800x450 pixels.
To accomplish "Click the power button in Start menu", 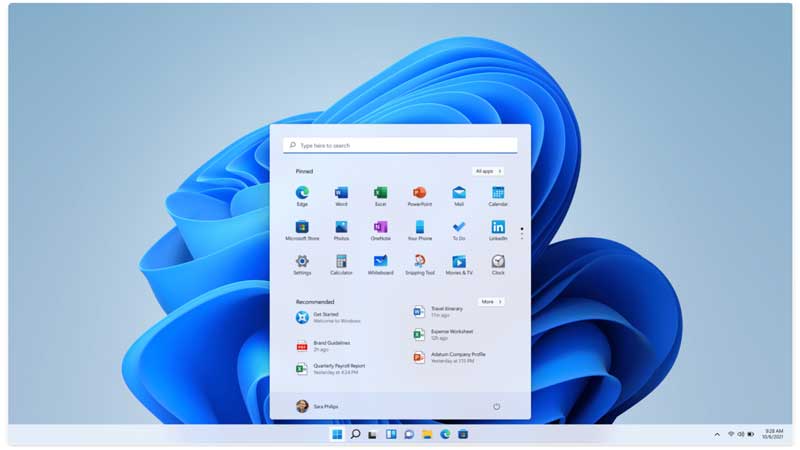I will click(x=496, y=407).
